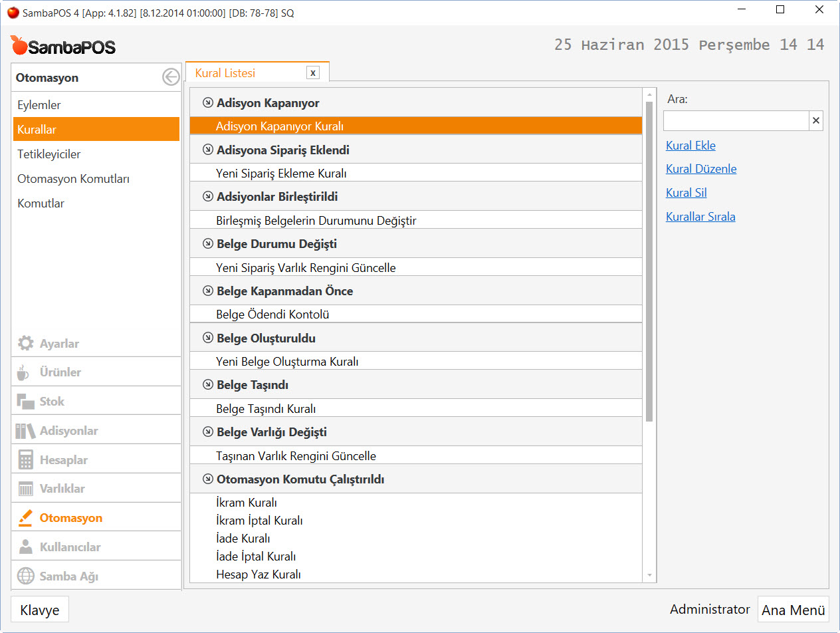
Task: Open Ayarlar section via gear icon
Action: point(25,343)
